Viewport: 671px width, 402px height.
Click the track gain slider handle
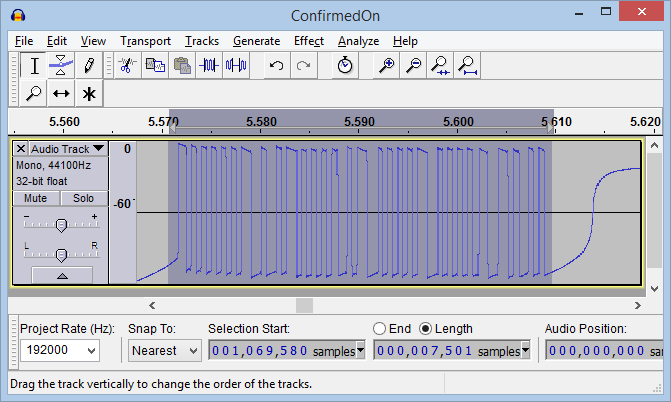point(61,225)
